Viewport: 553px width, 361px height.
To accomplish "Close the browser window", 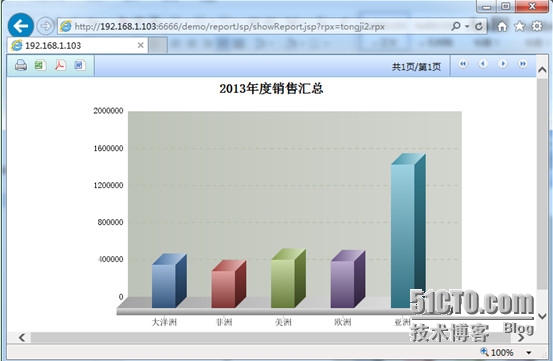I will pyautogui.click(x=532, y=6).
